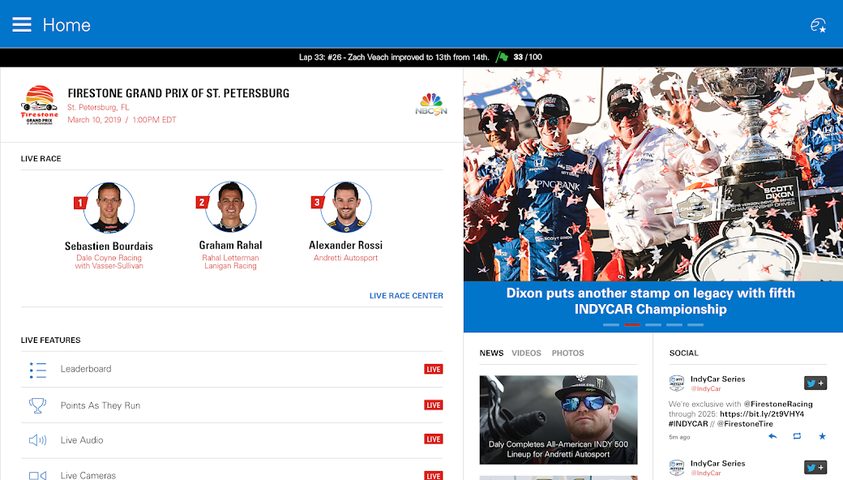Screen dimensions: 843x480
Task: Click position 3 badge by Alexander Rossi
Action: coord(317,202)
